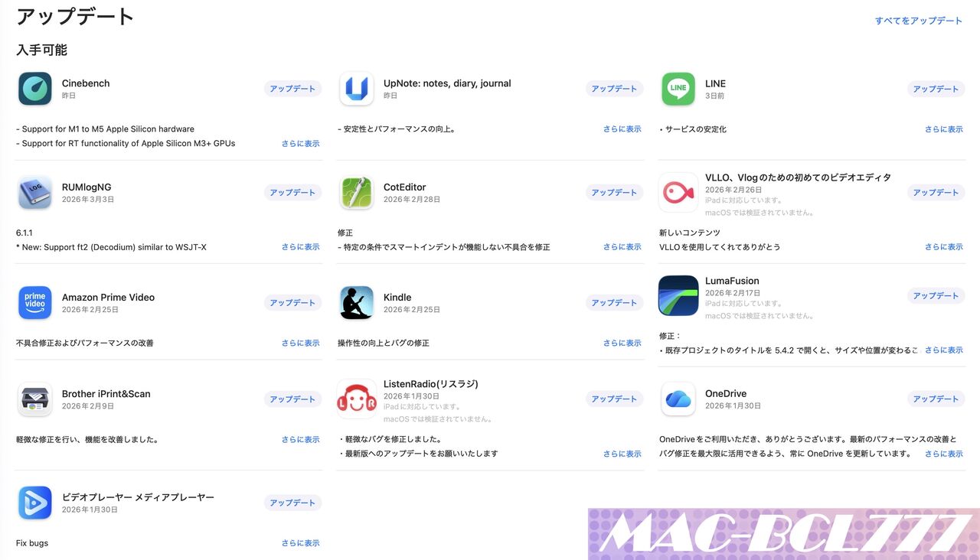Open the CotEditor app icon
980x560 pixels.
[356, 193]
